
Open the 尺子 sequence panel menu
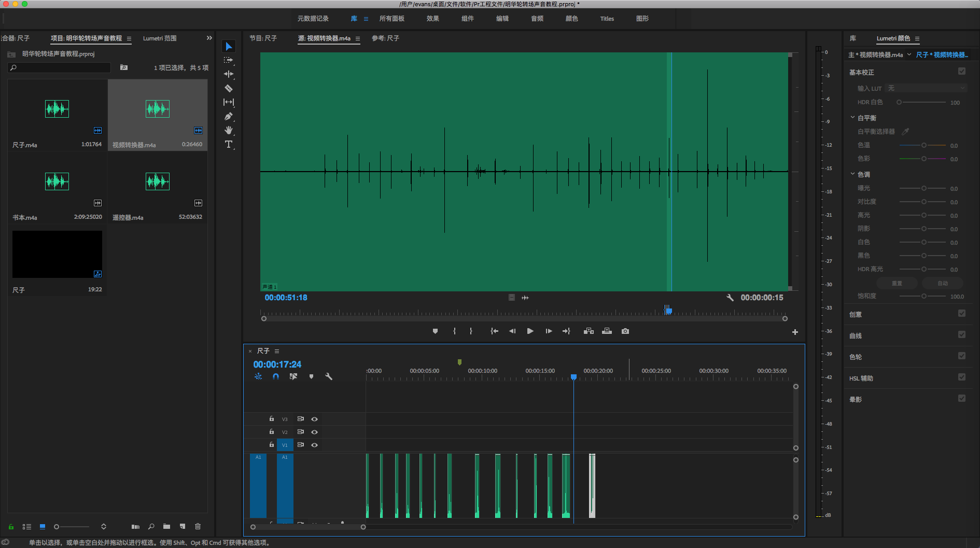[x=277, y=352]
